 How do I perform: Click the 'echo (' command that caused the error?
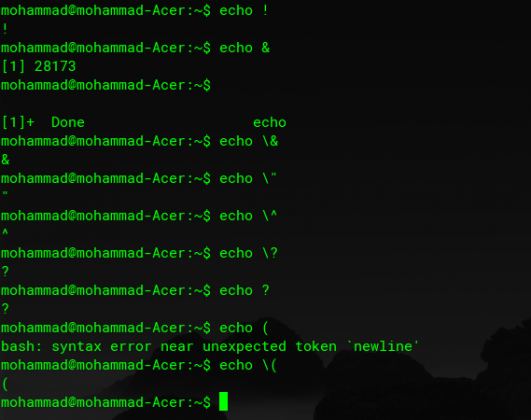[244, 328]
